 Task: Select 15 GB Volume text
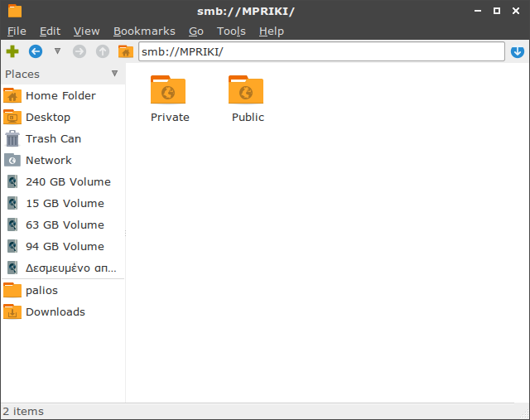point(65,203)
